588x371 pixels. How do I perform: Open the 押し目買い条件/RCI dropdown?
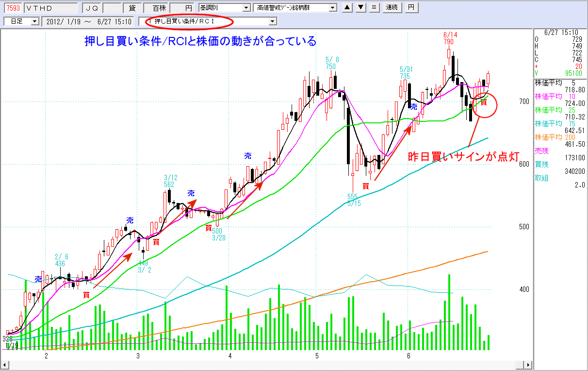pyautogui.click(x=272, y=21)
